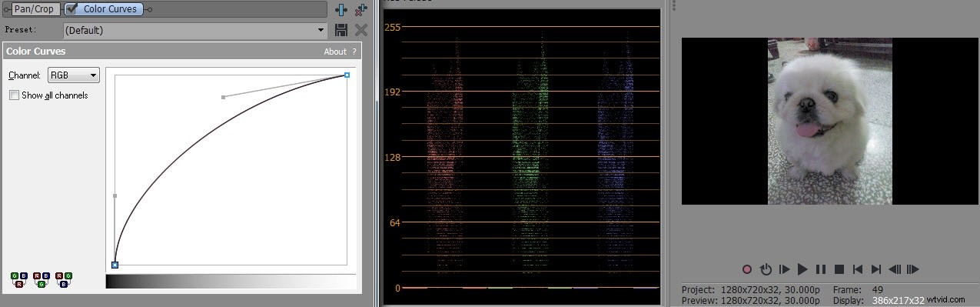The image size is (980, 307).
Task: Toggle the Color Curves effect checkbox
Action: click(x=71, y=9)
